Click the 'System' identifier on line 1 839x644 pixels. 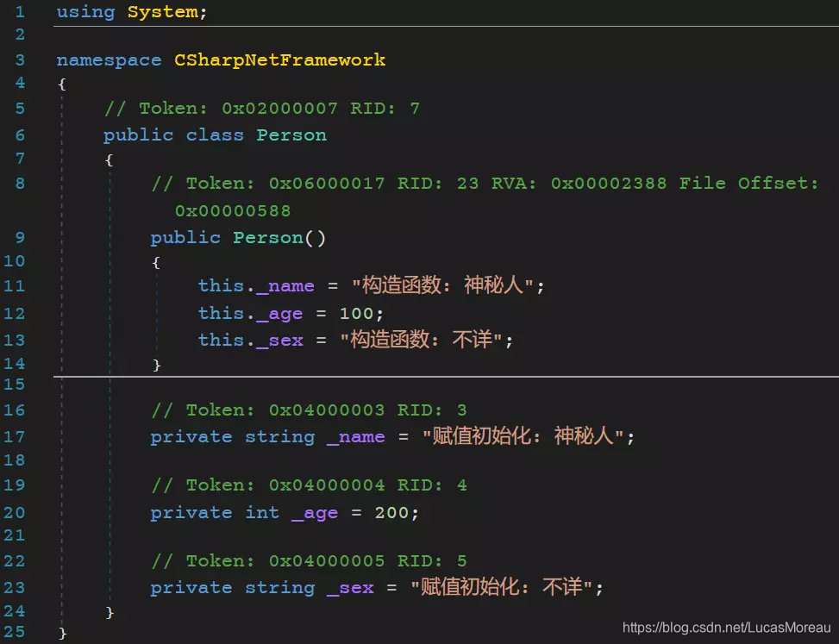click(163, 12)
